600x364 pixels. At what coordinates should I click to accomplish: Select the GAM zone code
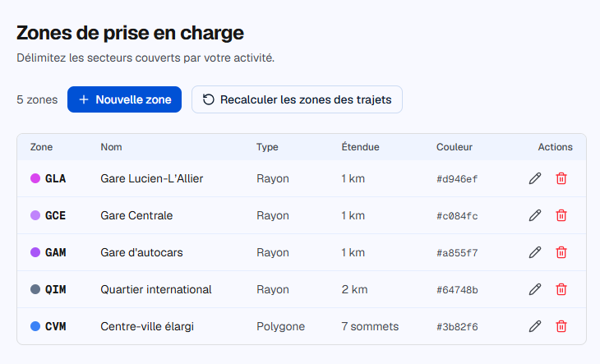point(56,252)
